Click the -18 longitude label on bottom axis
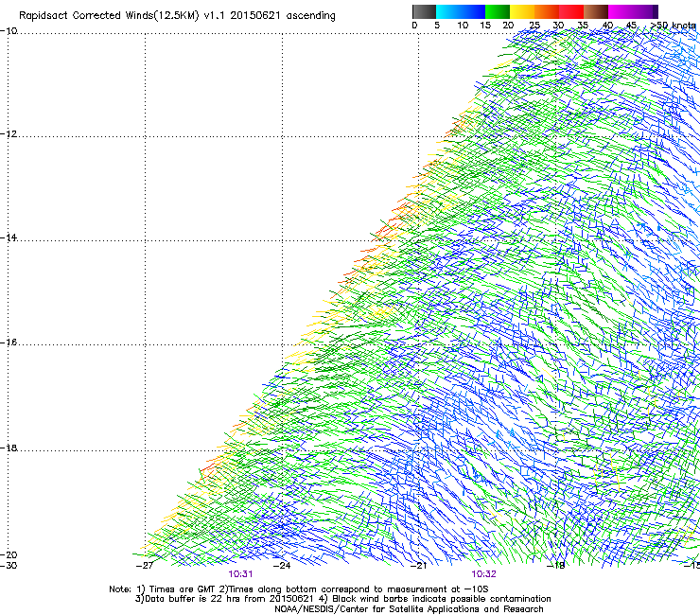This screenshot has width=700, height=615. tap(556, 566)
